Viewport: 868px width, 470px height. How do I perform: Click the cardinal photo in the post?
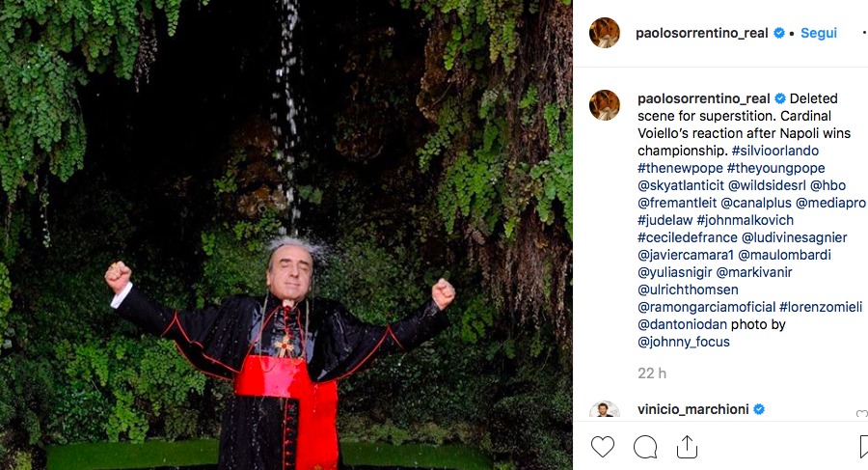(286, 235)
